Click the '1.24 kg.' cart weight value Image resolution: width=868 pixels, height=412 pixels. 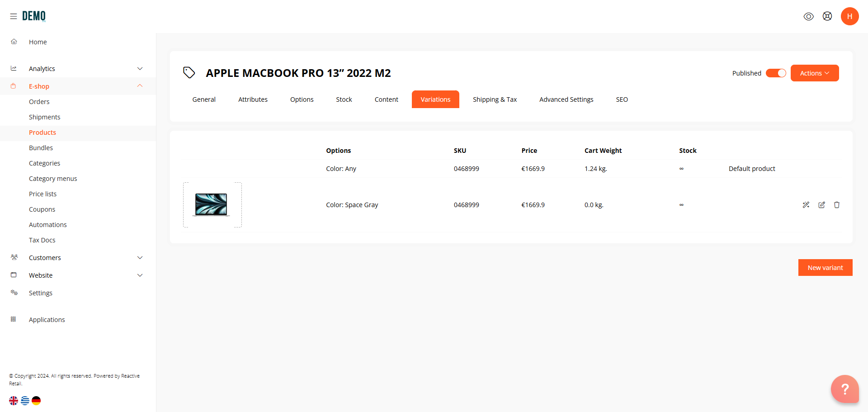595,169
